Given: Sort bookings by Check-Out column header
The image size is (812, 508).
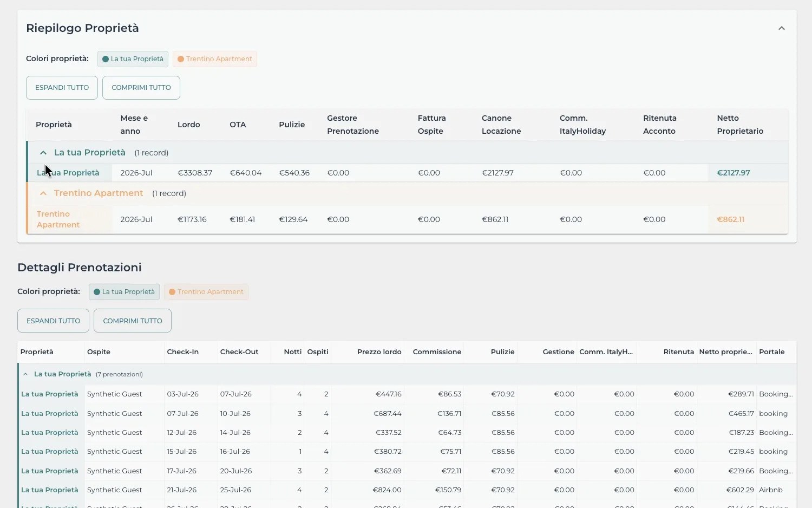Looking at the screenshot, I should click(239, 352).
